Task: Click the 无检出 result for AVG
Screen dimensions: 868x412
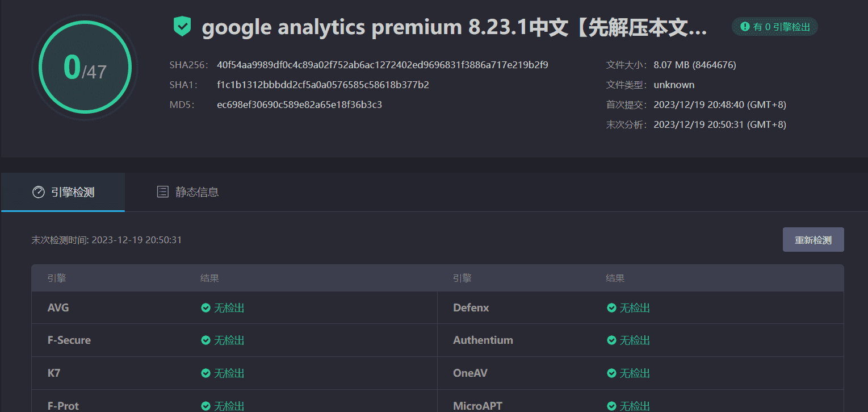Action: (229, 308)
